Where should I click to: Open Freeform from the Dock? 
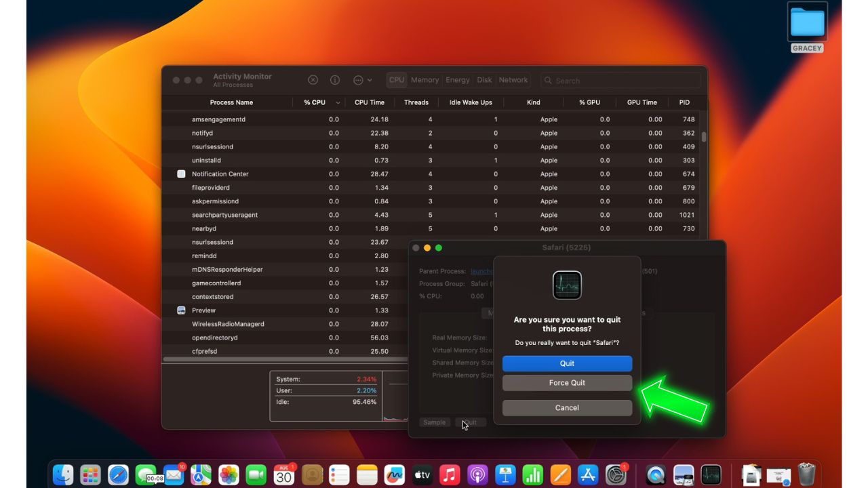point(395,474)
